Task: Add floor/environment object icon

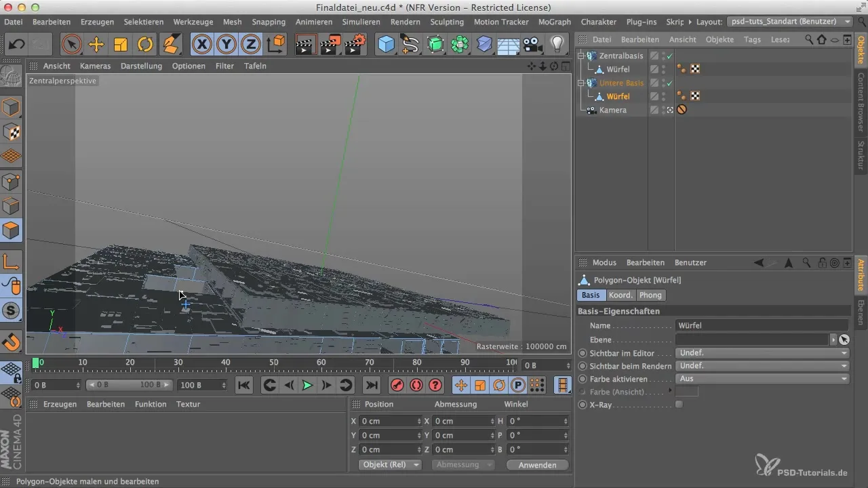Action: 509,45
